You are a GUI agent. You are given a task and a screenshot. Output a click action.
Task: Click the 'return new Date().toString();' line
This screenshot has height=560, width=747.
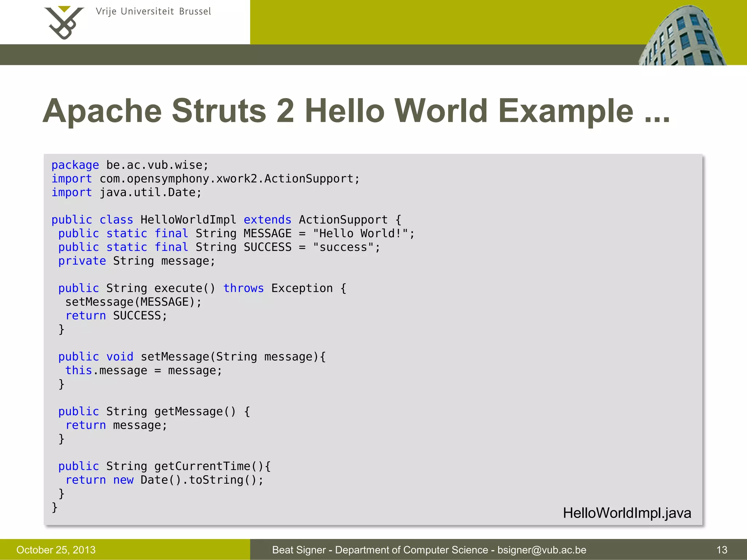pyautogui.click(x=165, y=480)
